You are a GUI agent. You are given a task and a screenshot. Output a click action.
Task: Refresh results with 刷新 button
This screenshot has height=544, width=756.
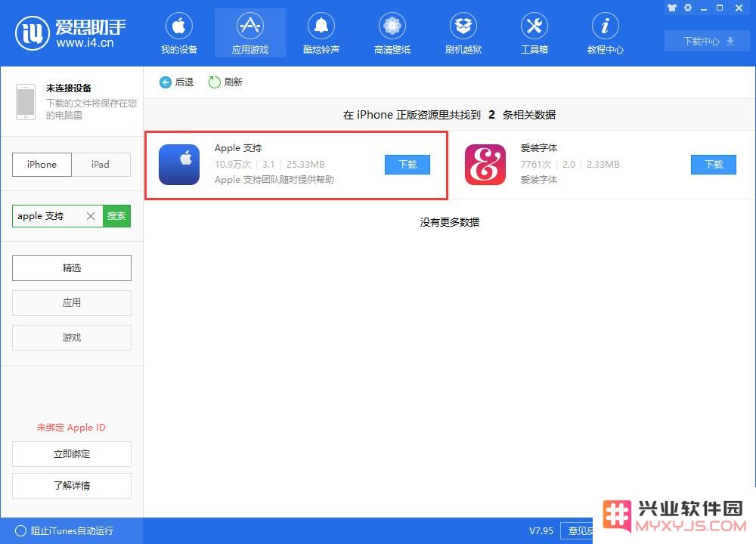[x=225, y=82]
